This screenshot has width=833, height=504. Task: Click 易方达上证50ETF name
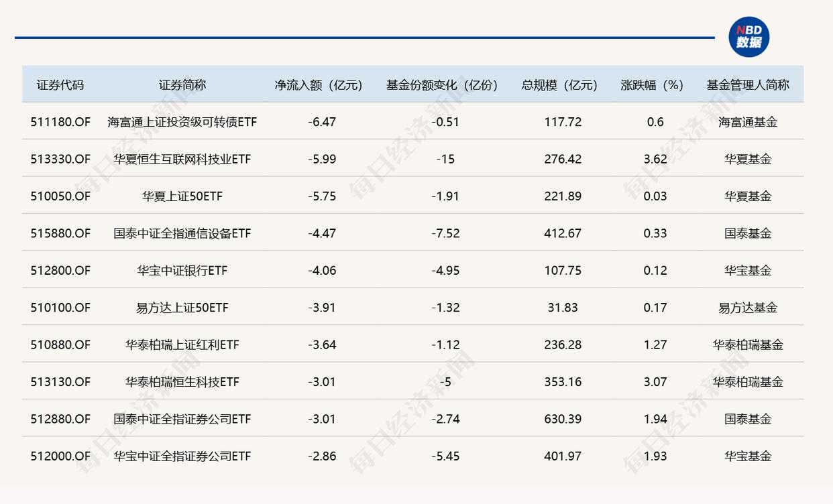[182, 308]
